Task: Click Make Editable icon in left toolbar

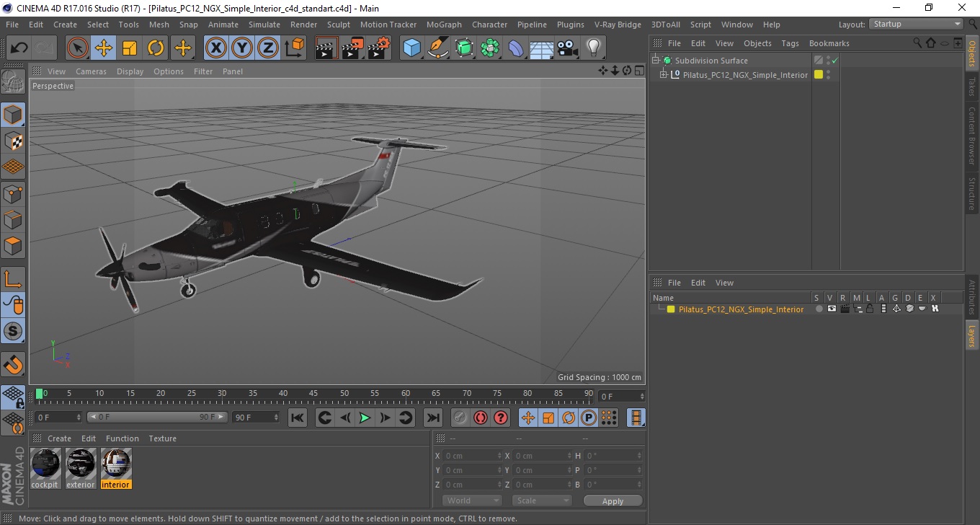Action: 13,81
